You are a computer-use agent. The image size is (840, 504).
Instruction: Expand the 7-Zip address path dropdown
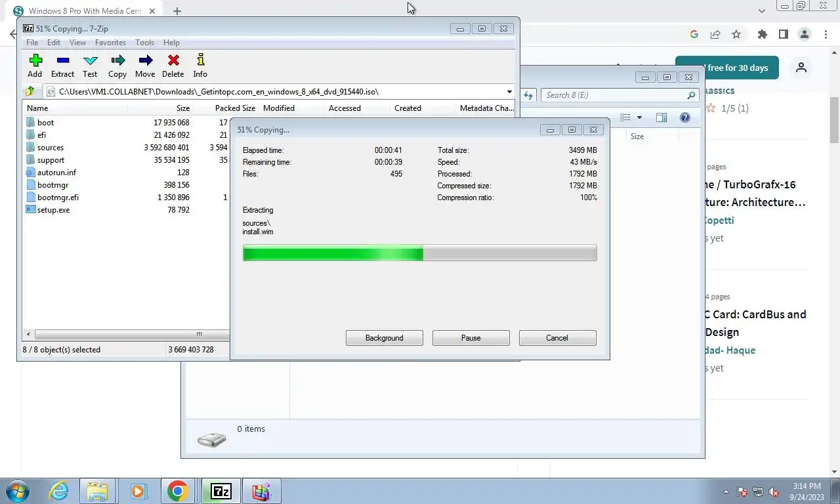[509, 92]
